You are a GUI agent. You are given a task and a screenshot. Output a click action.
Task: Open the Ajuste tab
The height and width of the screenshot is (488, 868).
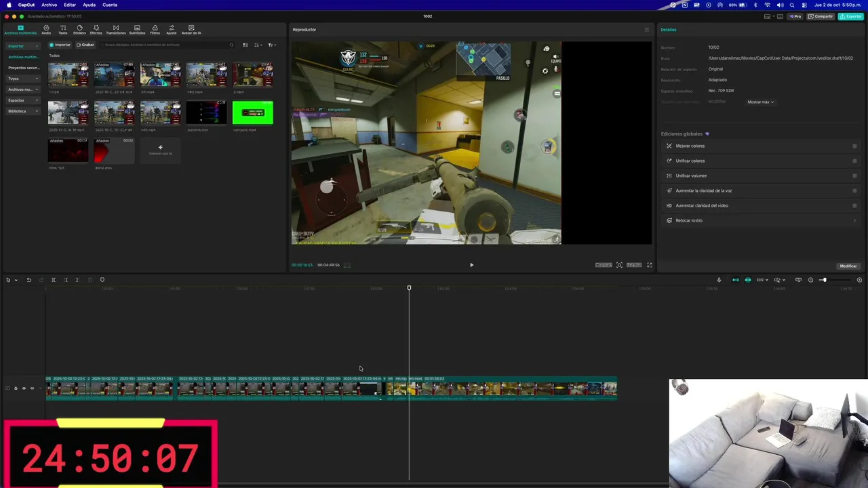[172, 30]
